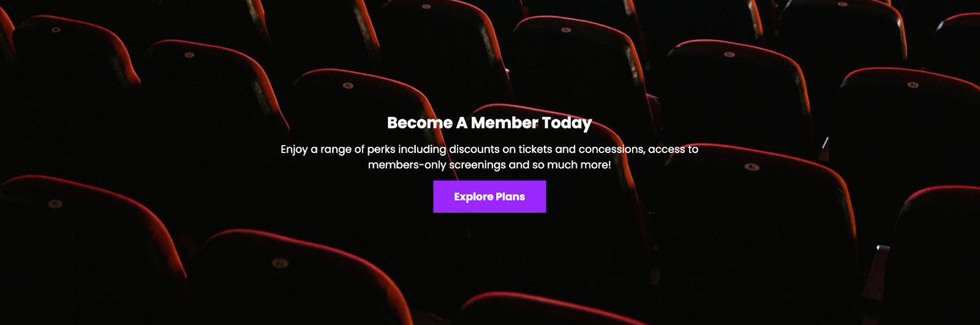This screenshot has height=325, width=980.
Task: Click the members-only text on second line
Action: 407,165
